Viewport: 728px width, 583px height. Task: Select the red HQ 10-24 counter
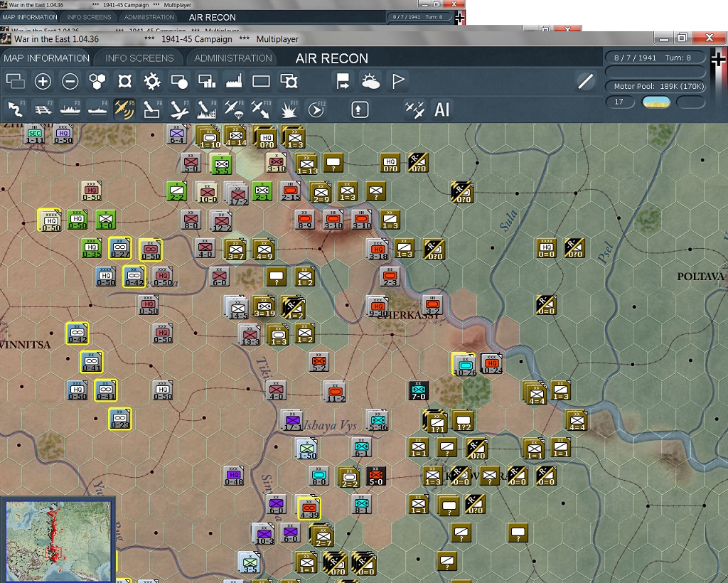point(491,363)
